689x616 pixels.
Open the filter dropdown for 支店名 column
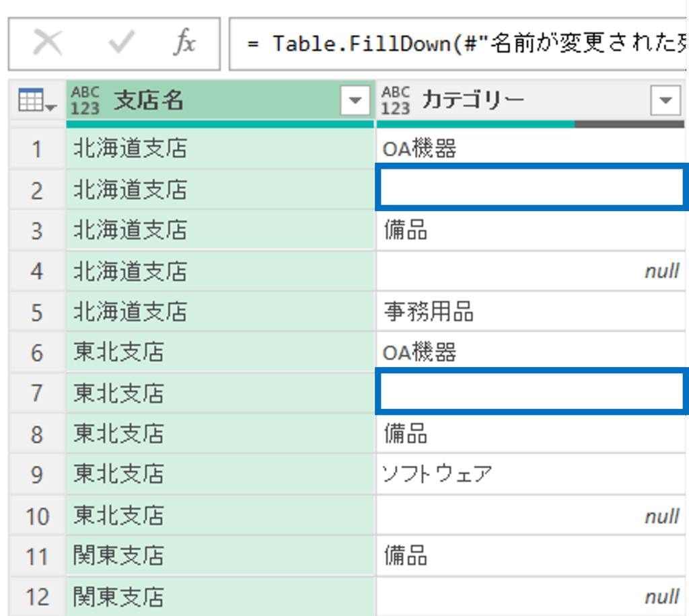(355, 102)
